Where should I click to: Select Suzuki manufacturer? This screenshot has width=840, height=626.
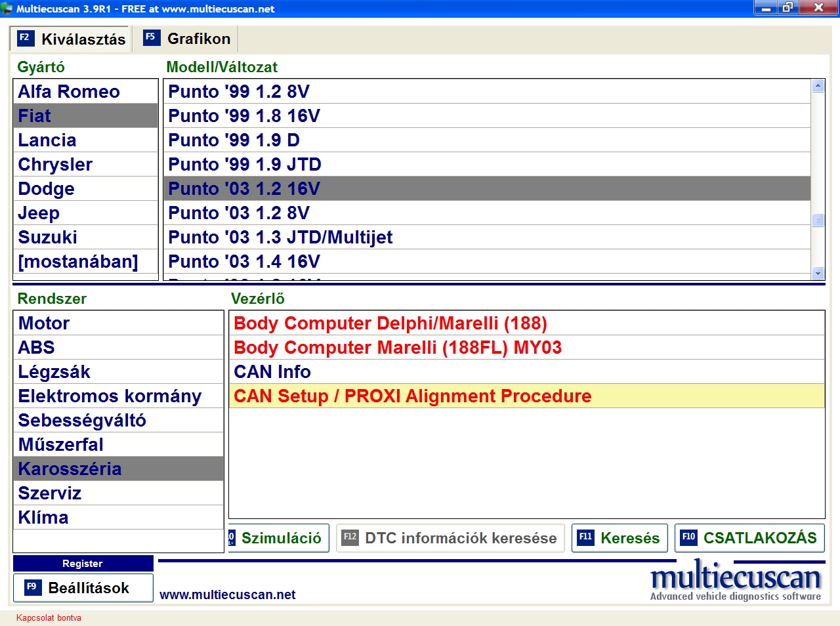(x=86, y=237)
